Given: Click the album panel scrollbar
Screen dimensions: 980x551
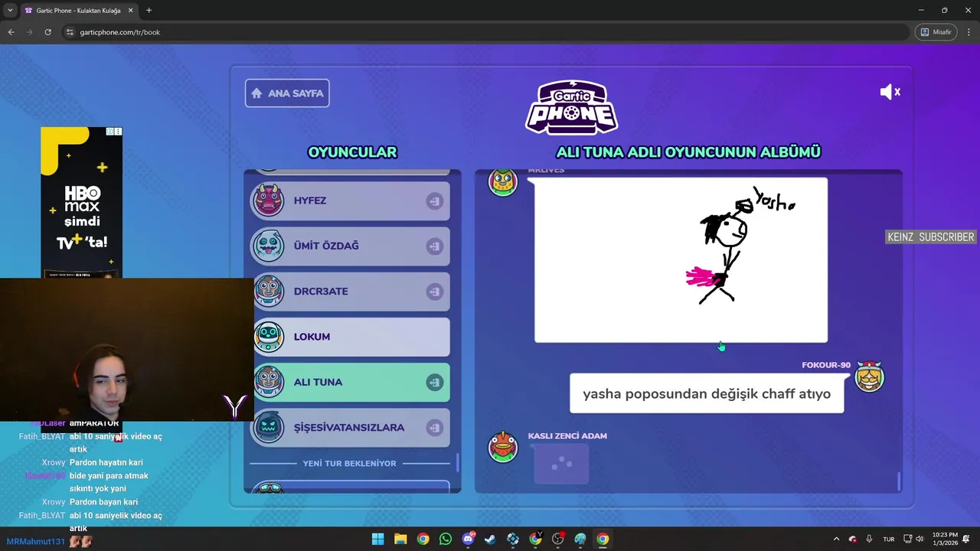Looking at the screenshot, I should pos(899,481).
